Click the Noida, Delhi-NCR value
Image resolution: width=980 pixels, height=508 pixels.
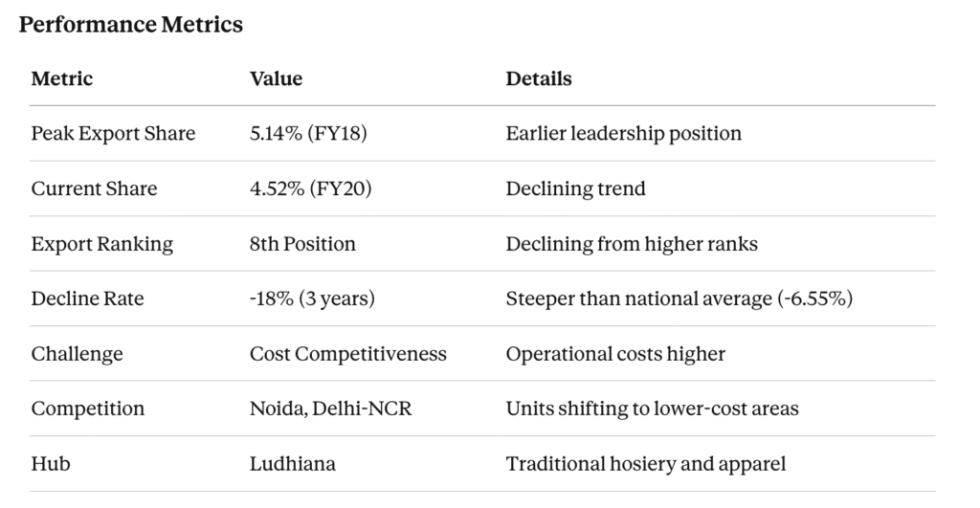click(330, 409)
